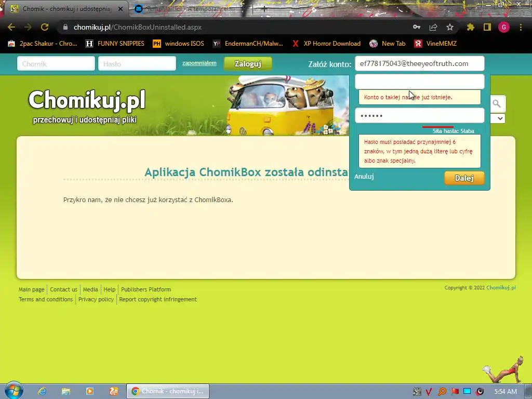Open the extensions puzzle icon
Screen dimensions: 532x399
pos(471,27)
